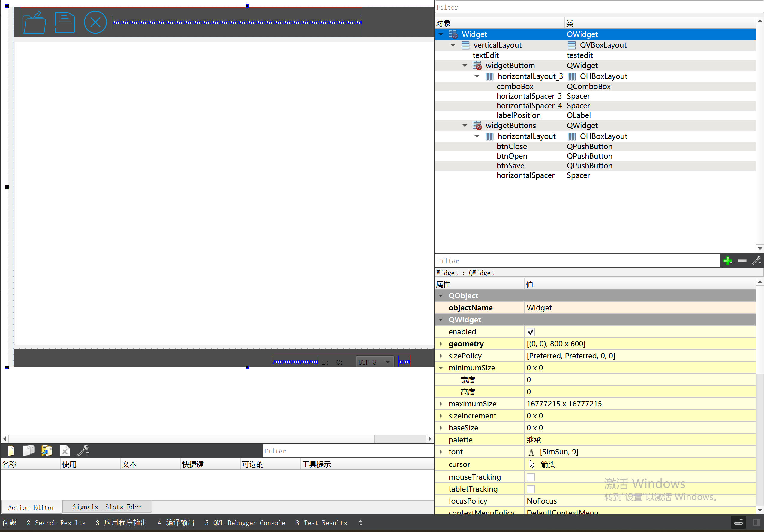Expand the geometry property row
Screen dimensions: 764x532
pyautogui.click(x=441, y=344)
